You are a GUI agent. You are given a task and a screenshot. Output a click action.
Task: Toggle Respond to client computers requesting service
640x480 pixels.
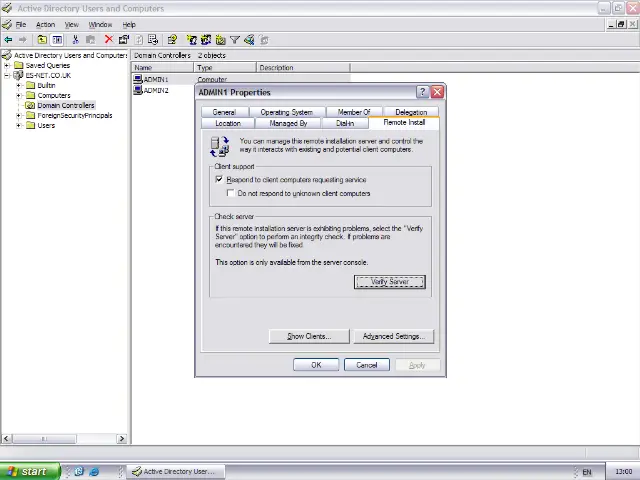tap(219, 180)
